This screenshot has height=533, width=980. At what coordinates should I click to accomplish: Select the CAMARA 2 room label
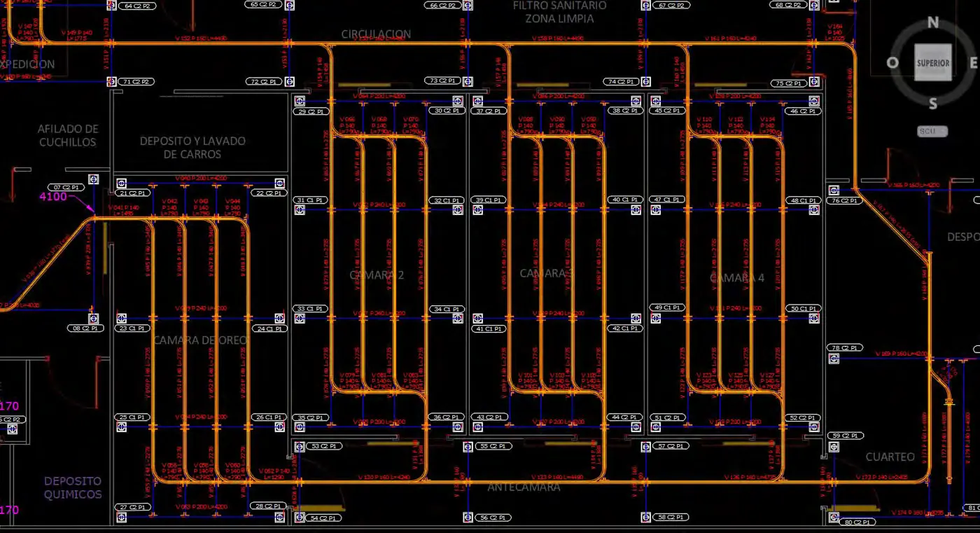(377, 275)
